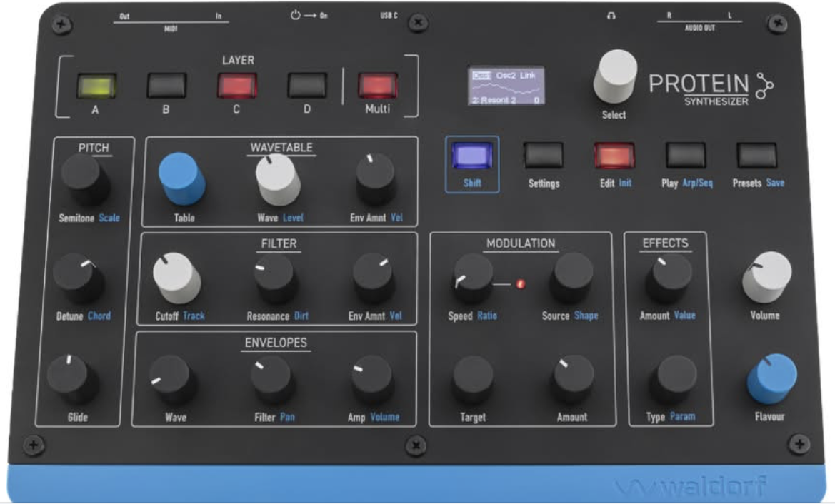Click the white Cutoff Track knob
This screenshot has width=835, height=504.
(x=176, y=278)
